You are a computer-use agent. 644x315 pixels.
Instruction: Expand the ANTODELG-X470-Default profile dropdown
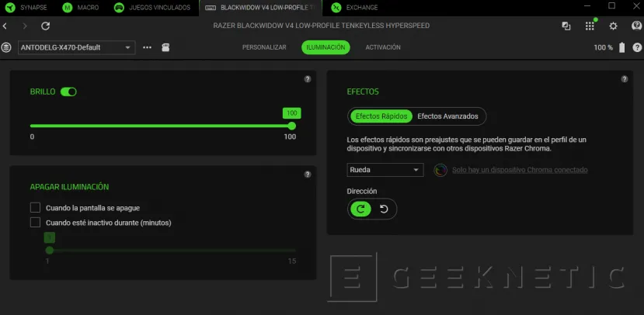[76, 47]
